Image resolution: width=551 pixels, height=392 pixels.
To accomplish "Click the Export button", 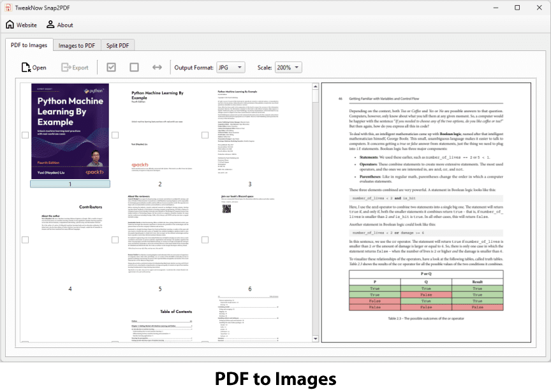I will coord(75,68).
